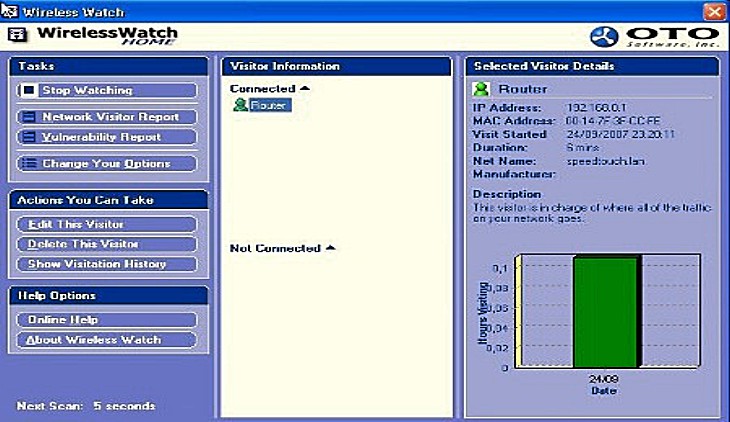730x422 pixels.
Task: Open the Network Visitor Report
Action: [x=107, y=116]
